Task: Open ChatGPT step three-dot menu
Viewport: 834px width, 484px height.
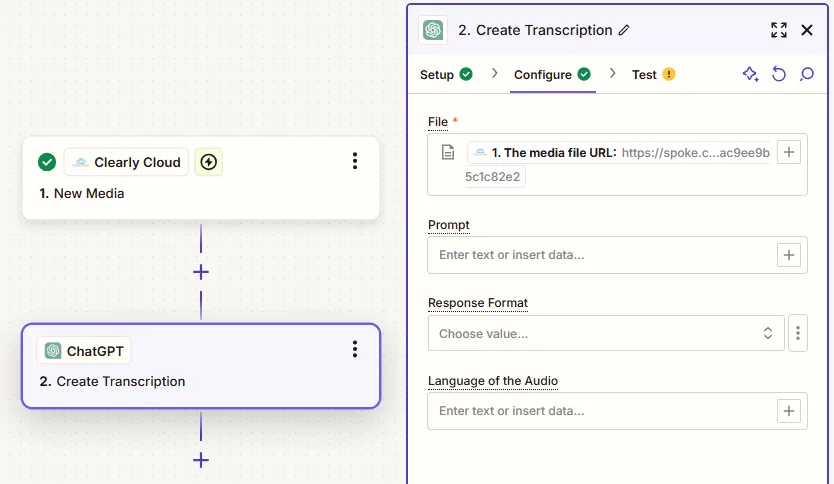Action: [355, 349]
